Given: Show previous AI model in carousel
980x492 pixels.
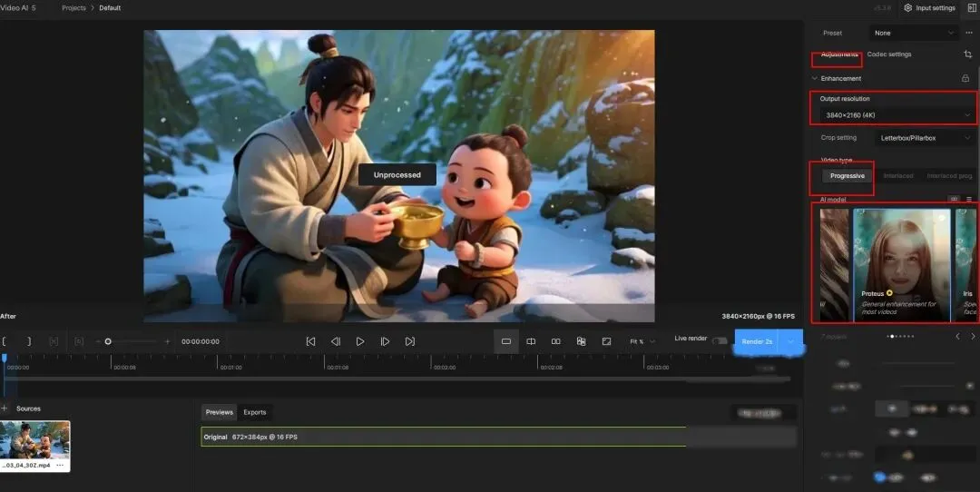Looking at the screenshot, I should [957, 337].
